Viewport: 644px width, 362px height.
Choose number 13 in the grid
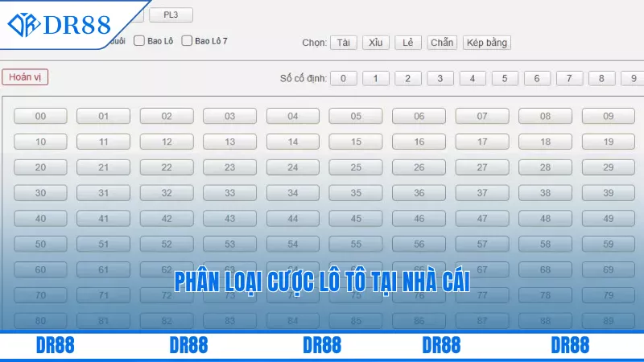229,142
